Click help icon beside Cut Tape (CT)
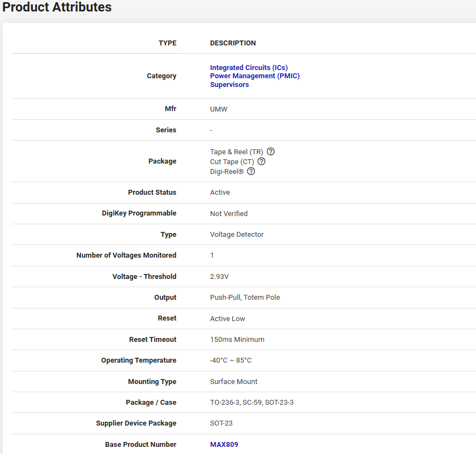The width and height of the screenshot is (476, 454). pos(262,161)
